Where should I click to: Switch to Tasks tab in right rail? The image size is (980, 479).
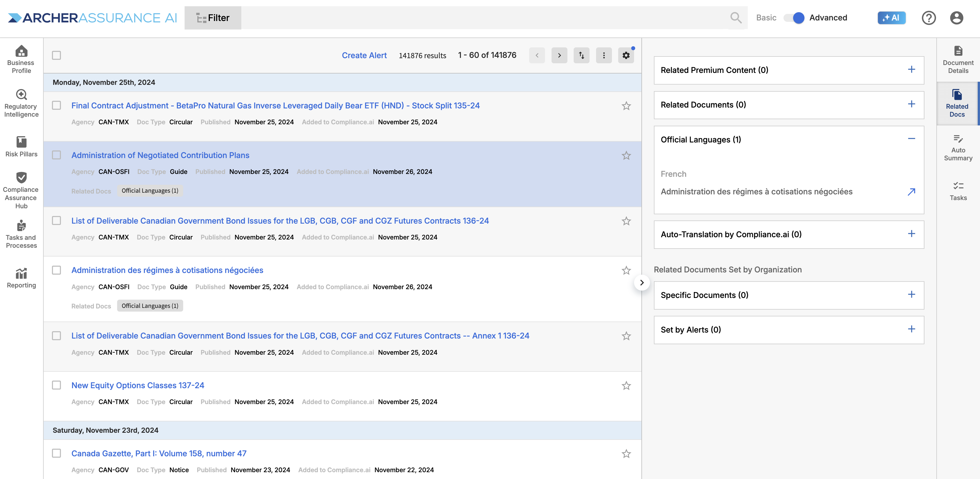[958, 191]
